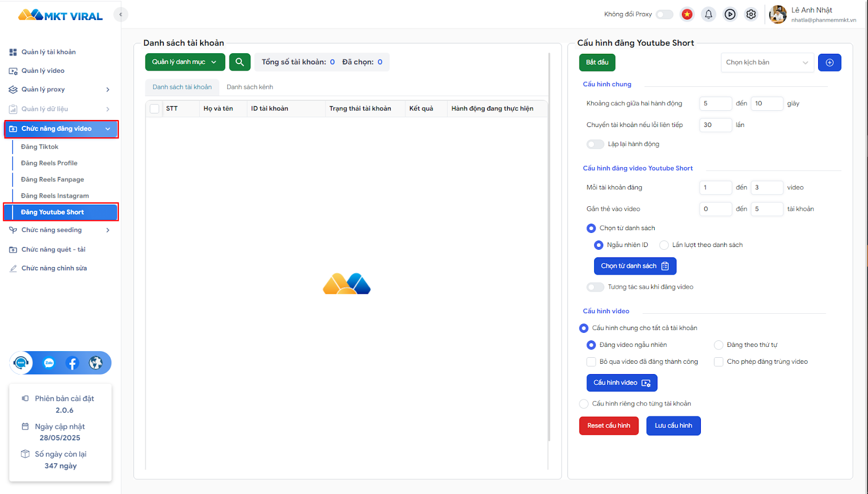Click Lưu cấu hình button

point(673,426)
